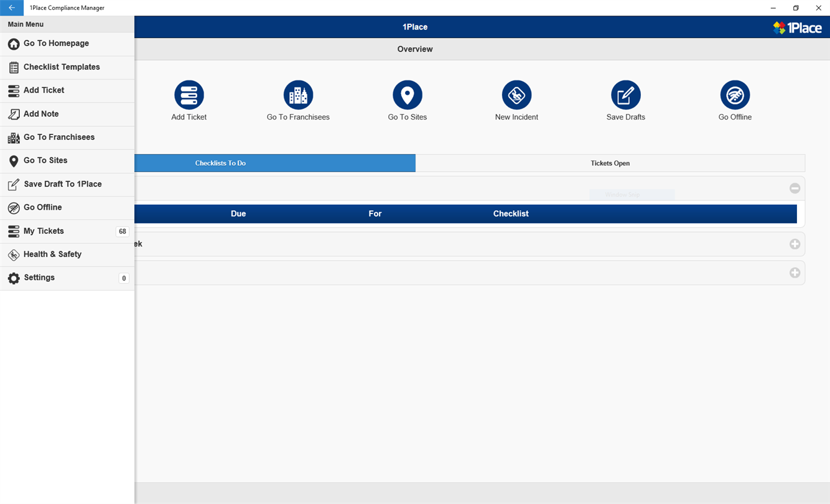Select Add Ticket in the main menu
This screenshot has width=830, height=504.
point(67,91)
